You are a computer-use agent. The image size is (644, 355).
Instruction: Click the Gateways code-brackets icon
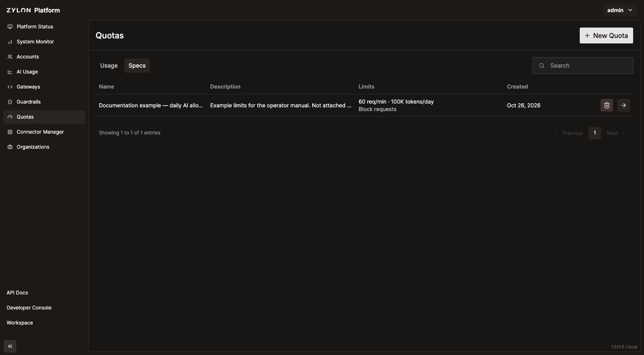coord(10,87)
